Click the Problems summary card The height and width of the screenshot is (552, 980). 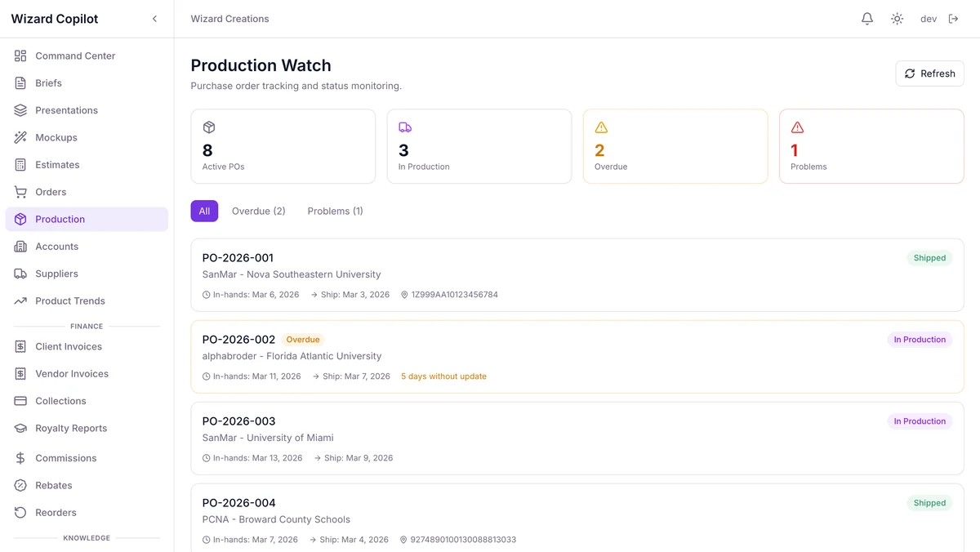coord(871,146)
